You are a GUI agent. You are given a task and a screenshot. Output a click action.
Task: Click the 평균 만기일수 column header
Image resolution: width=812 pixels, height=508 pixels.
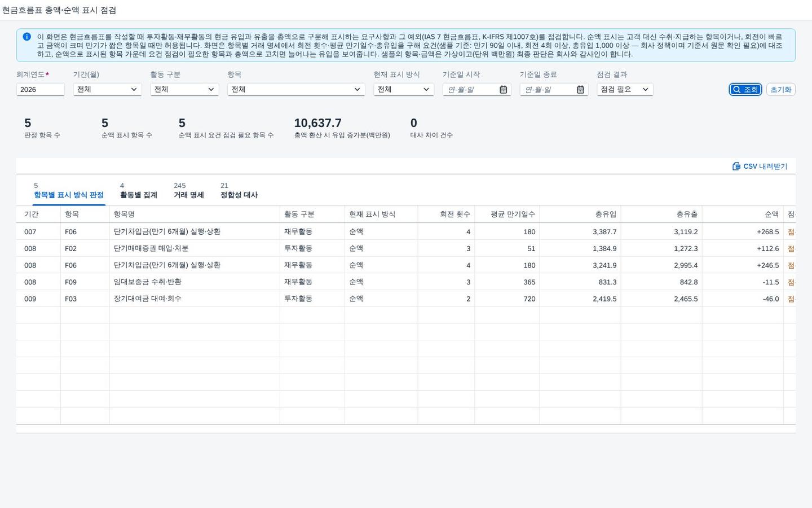tap(507, 214)
